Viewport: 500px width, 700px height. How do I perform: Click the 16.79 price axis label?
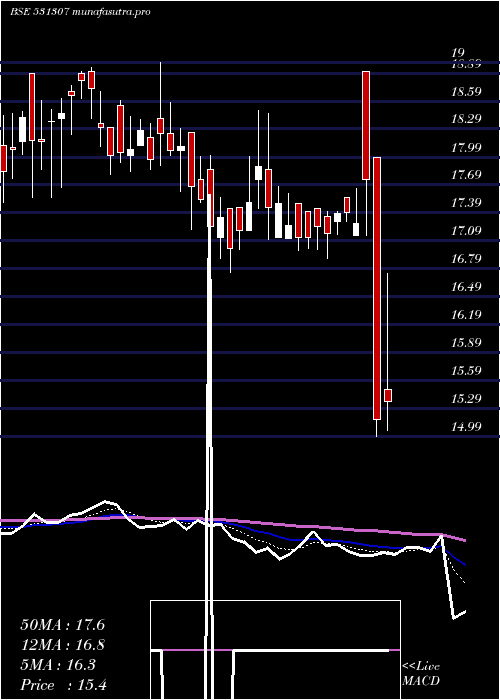point(466,259)
